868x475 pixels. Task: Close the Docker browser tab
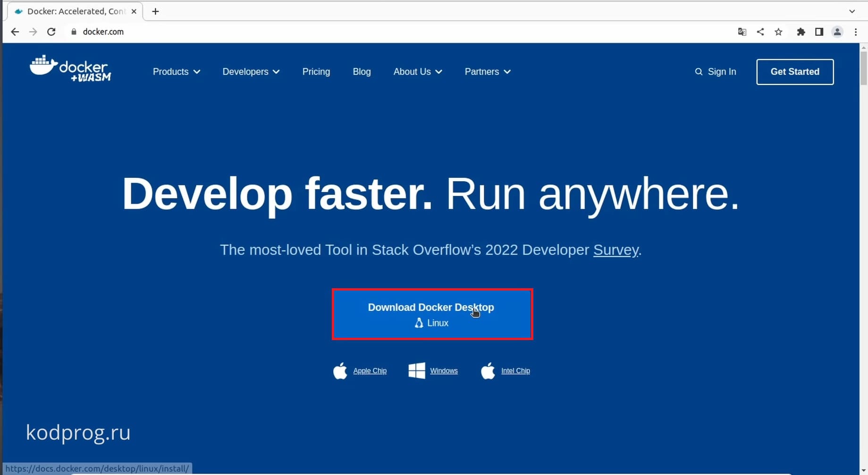[134, 11]
